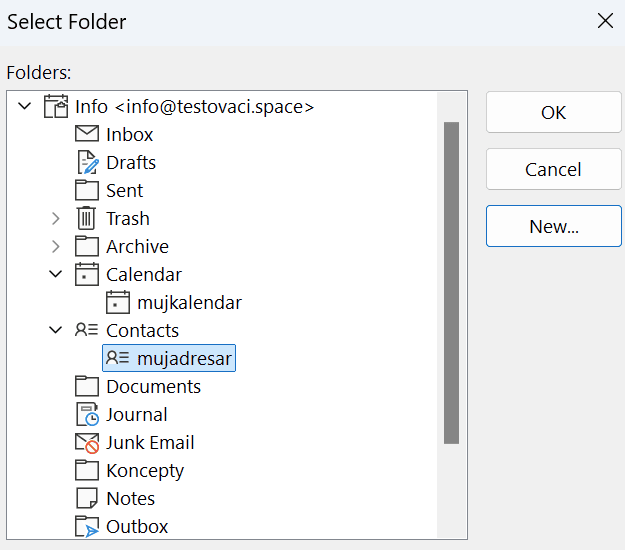
Task: Click the mujkalendar calendar icon
Action: (x=118, y=302)
